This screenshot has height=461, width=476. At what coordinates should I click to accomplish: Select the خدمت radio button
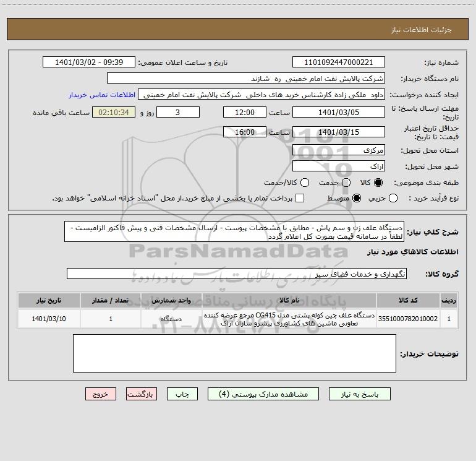click(346, 183)
